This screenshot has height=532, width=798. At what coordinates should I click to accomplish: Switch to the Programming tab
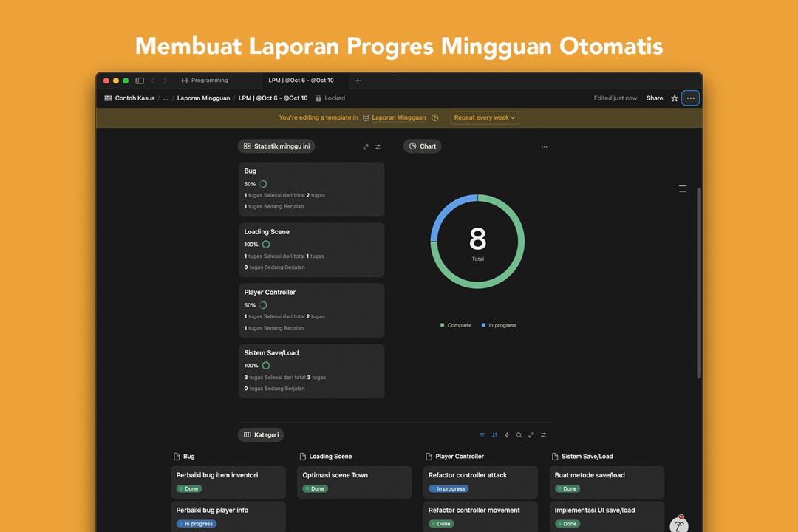pos(209,81)
